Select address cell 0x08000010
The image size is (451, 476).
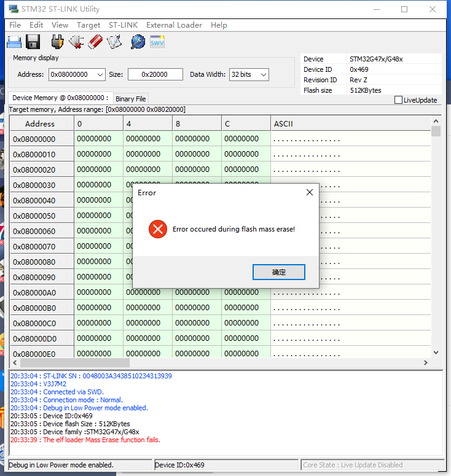pyautogui.click(x=42, y=155)
